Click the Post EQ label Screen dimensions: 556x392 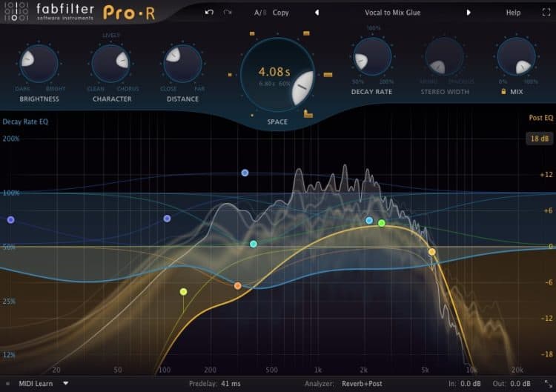pyautogui.click(x=540, y=118)
